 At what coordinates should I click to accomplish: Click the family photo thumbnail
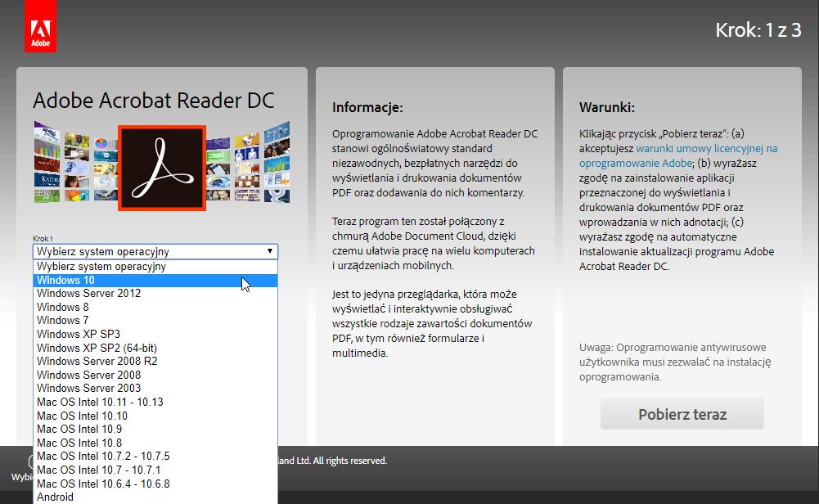218,194
